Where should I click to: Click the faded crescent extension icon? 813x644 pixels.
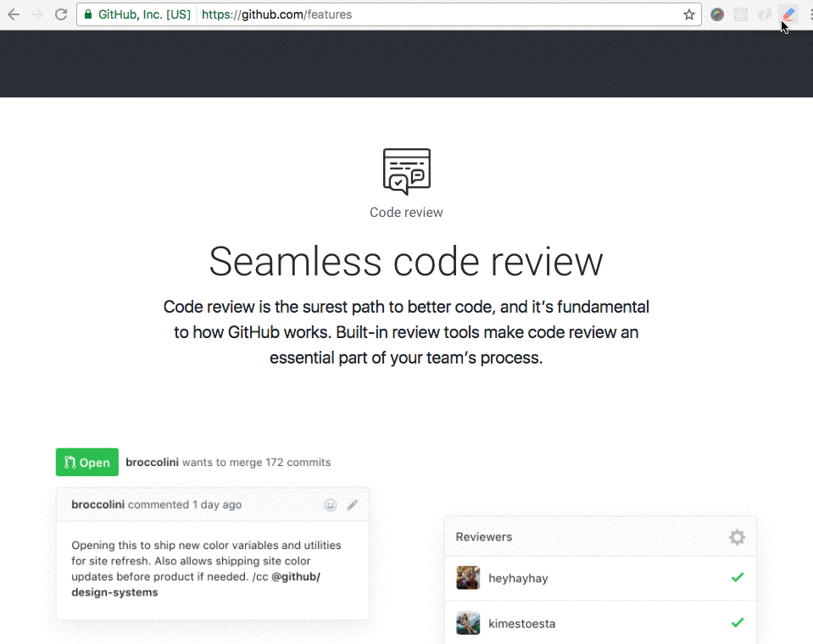(765, 14)
